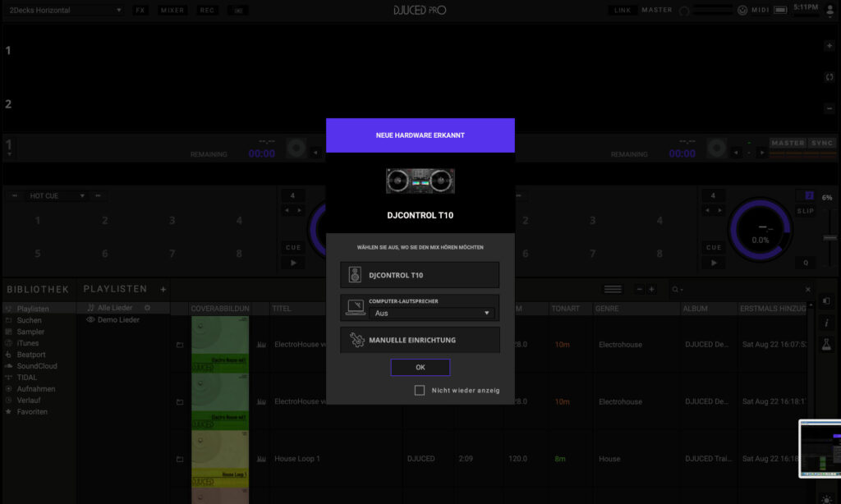Switch to the BIBLIOTHEK tab
This screenshot has width=841, height=504.
click(x=38, y=290)
